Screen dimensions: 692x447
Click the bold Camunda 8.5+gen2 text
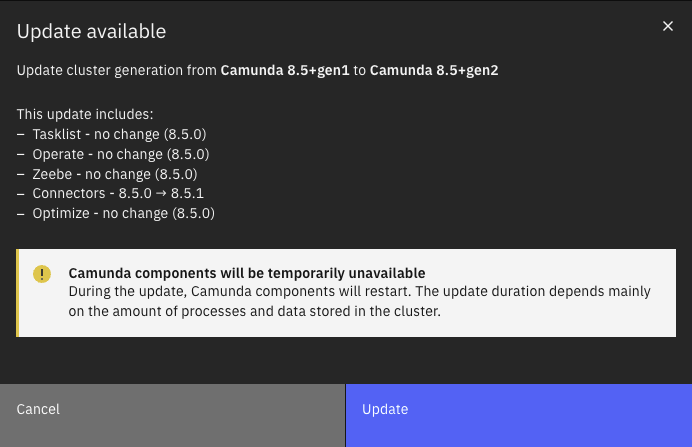[434, 72]
